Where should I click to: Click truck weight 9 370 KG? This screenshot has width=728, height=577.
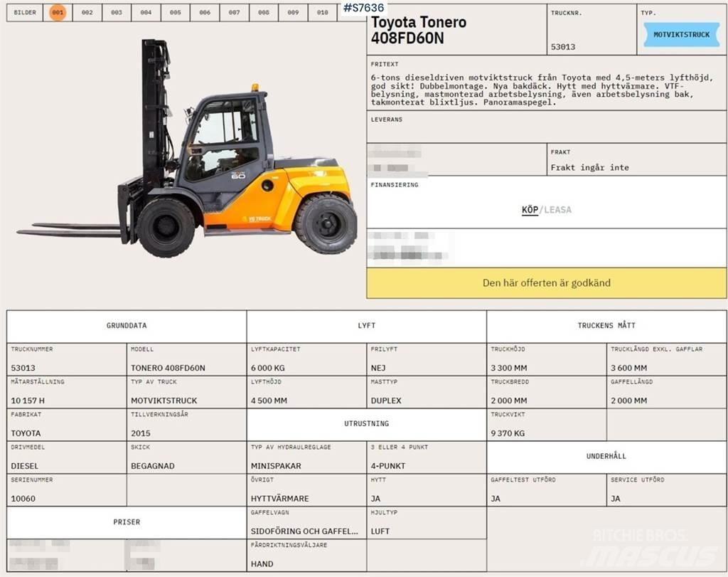click(508, 433)
